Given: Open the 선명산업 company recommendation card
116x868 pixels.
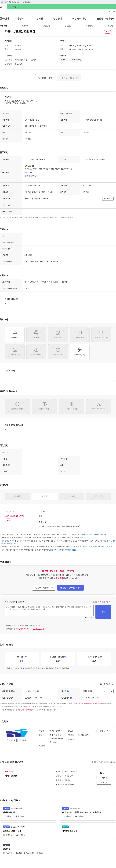Looking at the screenshot, I should point(28,849).
